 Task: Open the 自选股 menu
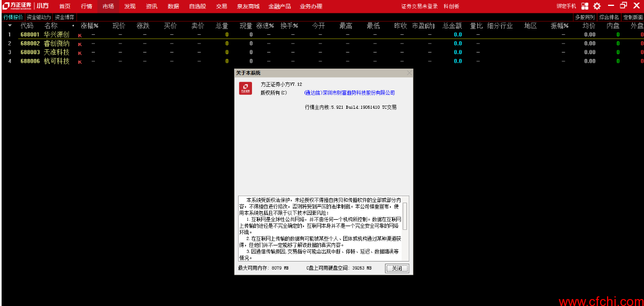(x=197, y=6)
